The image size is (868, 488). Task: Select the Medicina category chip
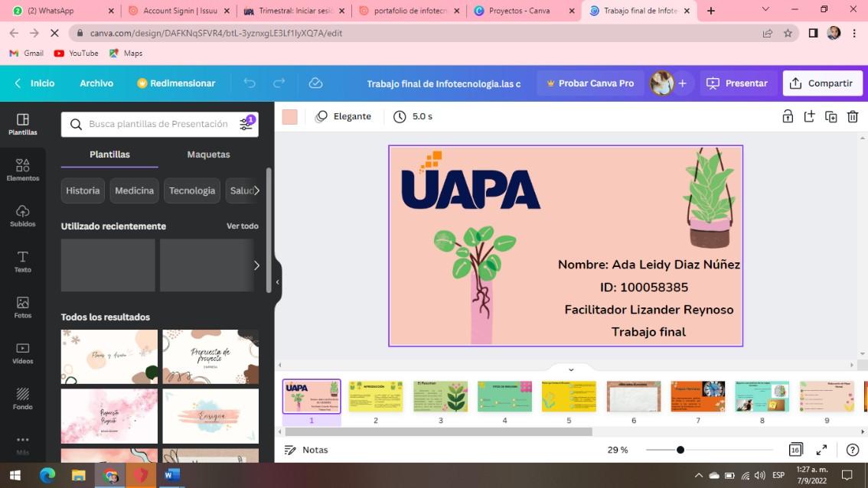(134, 190)
